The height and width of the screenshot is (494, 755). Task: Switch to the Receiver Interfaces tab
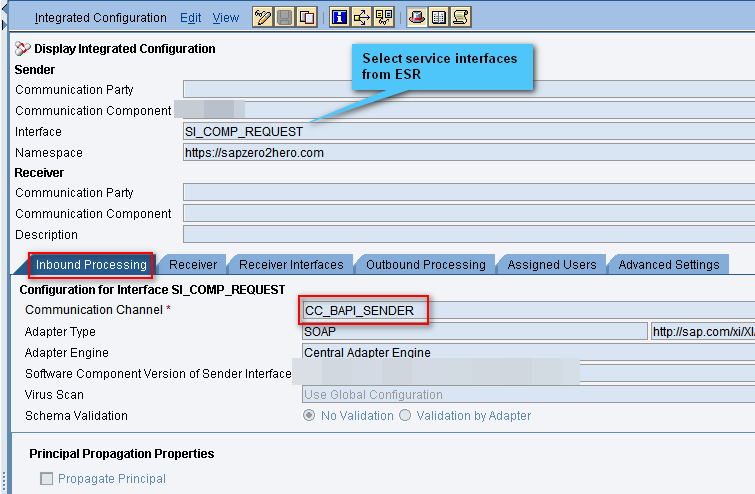coord(290,265)
